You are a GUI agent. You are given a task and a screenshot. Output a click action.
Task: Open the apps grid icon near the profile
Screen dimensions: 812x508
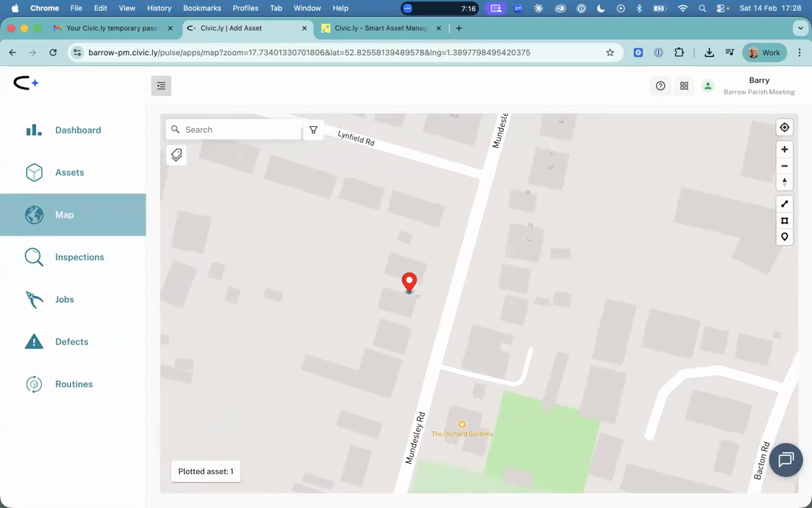pyautogui.click(x=684, y=86)
